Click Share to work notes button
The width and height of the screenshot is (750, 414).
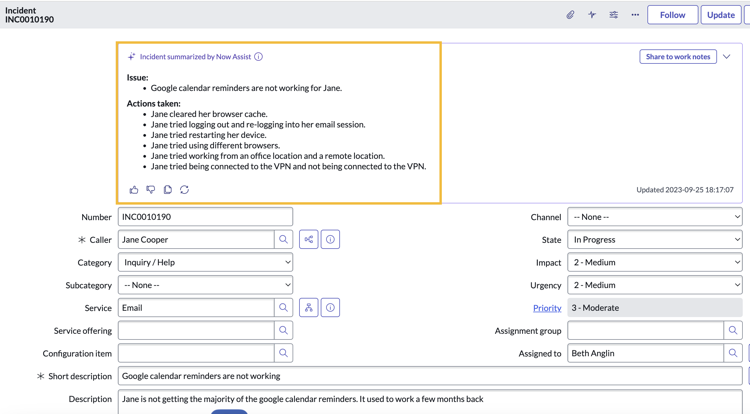pyautogui.click(x=678, y=56)
